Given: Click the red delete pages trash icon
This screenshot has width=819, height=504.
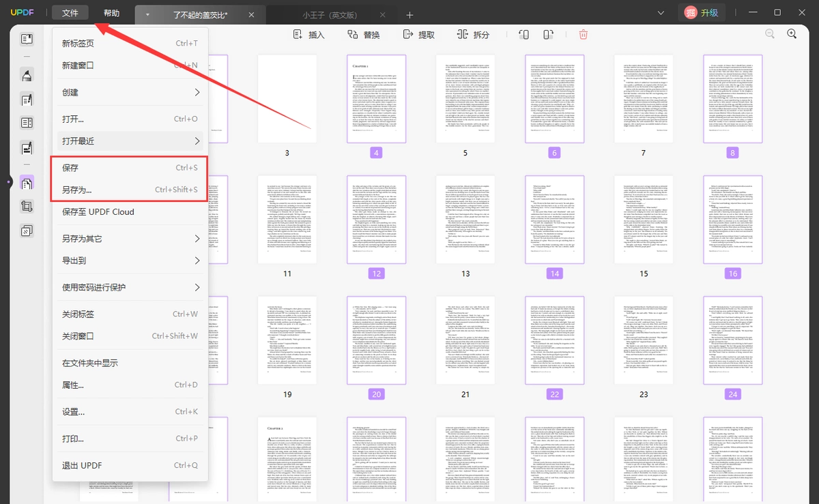Looking at the screenshot, I should click(x=584, y=34).
